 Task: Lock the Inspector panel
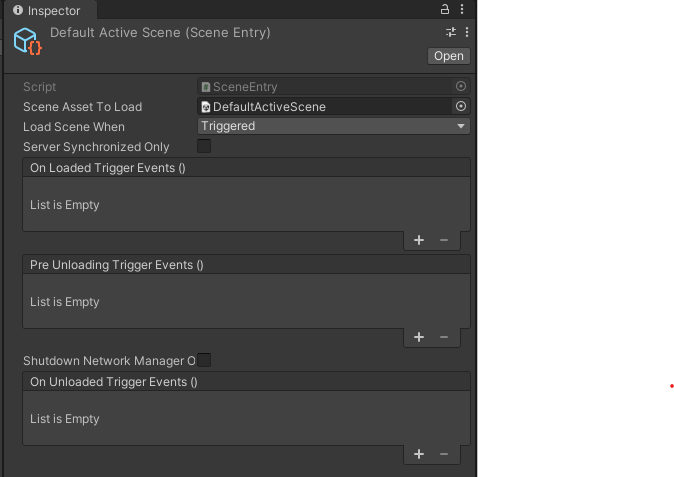click(445, 9)
